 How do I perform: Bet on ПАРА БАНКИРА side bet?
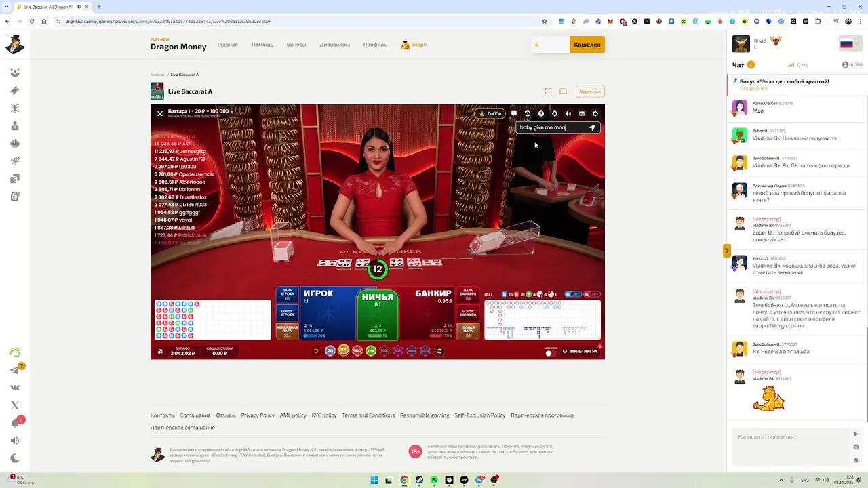[468, 295]
